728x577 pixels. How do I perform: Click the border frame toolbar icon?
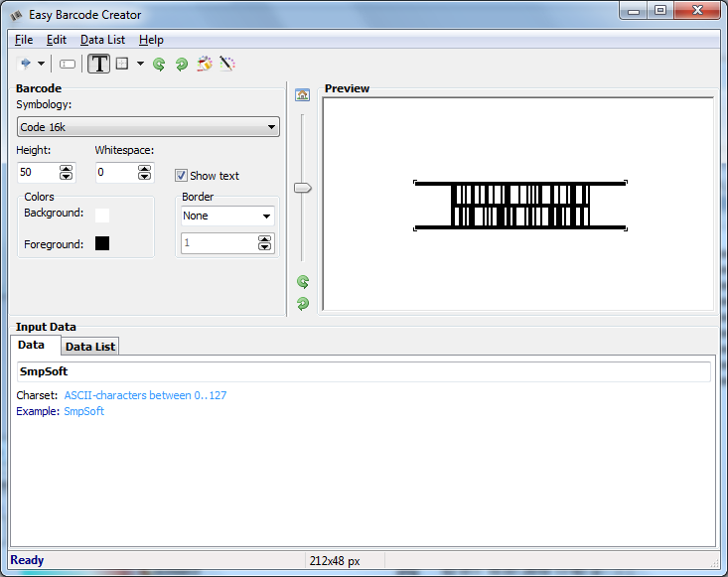pos(122,64)
